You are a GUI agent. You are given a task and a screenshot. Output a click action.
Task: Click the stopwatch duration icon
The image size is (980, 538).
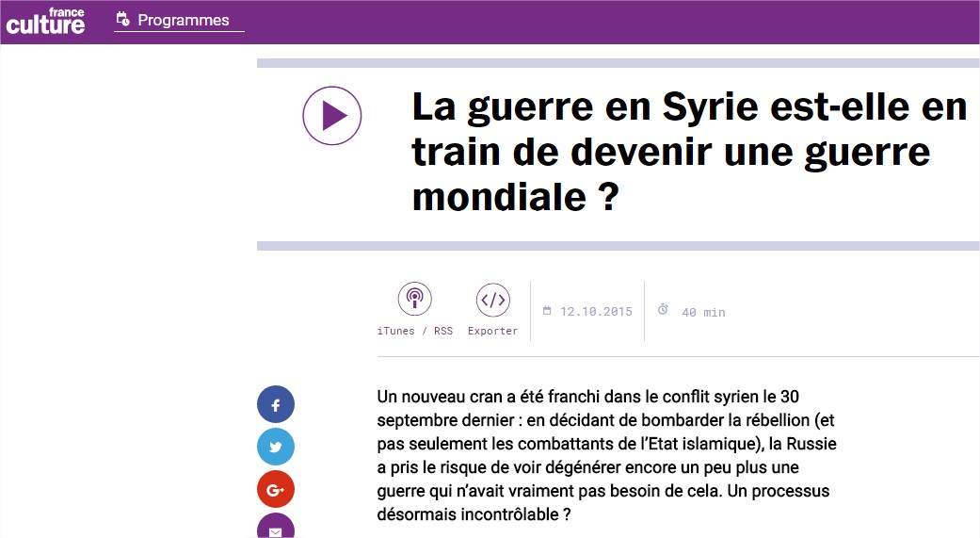pyautogui.click(x=663, y=309)
